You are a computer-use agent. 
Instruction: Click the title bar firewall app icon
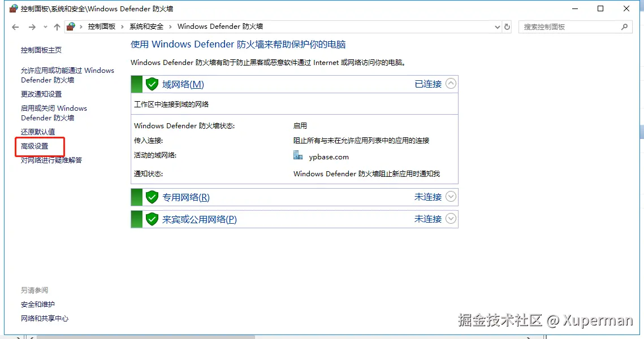coord(14,8)
